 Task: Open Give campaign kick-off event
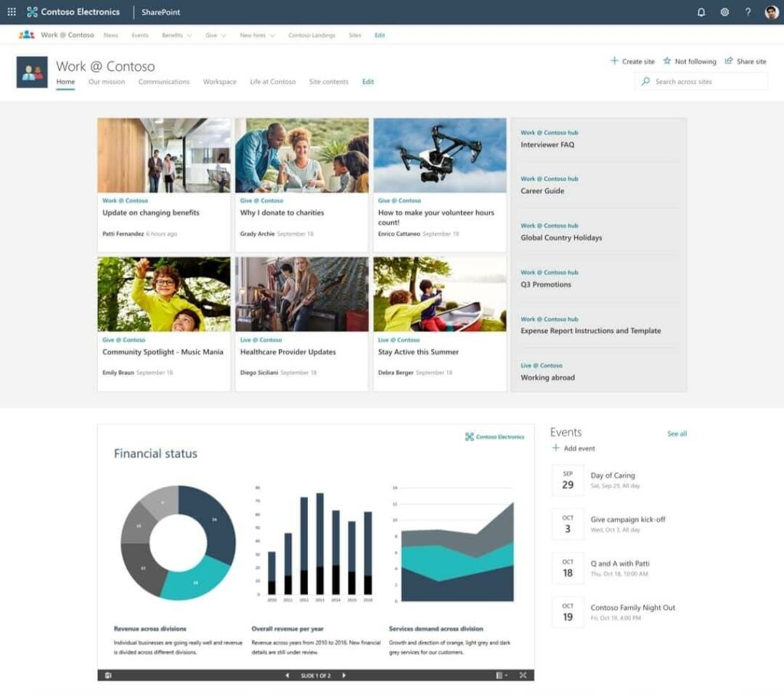628,520
